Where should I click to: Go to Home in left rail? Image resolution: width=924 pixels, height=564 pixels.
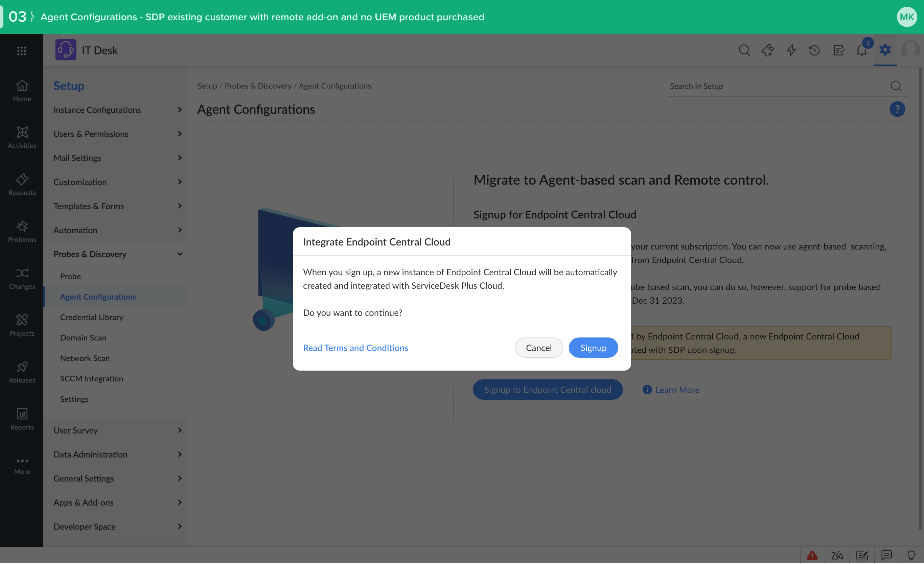22,91
